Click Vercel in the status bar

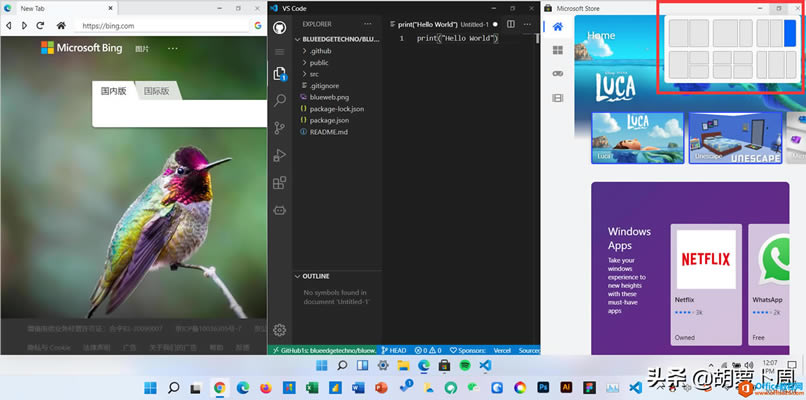coord(502,350)
